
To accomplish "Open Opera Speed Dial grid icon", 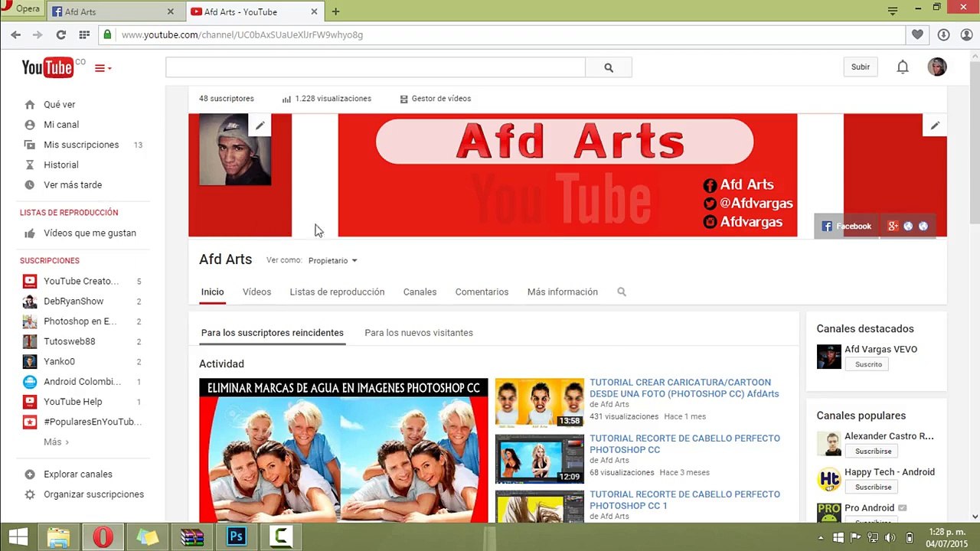I will click(x=84, y=34).
